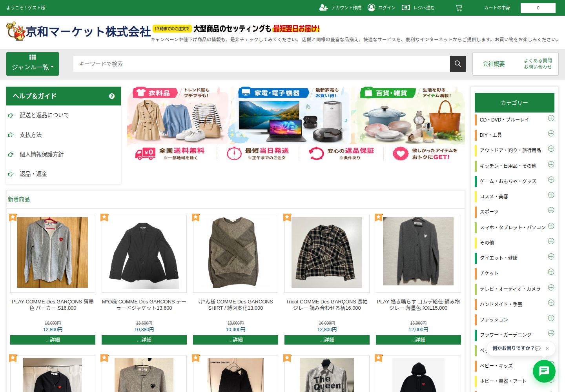Click the カートの中身 count field
This screenshot has height=392, width=565.
[x=538, y=8]
